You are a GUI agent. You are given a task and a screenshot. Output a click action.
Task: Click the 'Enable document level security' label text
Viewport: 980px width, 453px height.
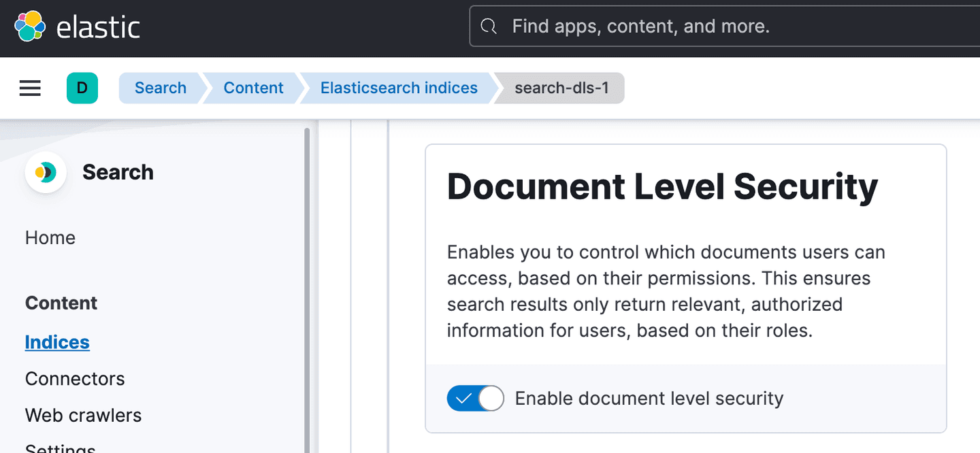(x=649, y=399)
